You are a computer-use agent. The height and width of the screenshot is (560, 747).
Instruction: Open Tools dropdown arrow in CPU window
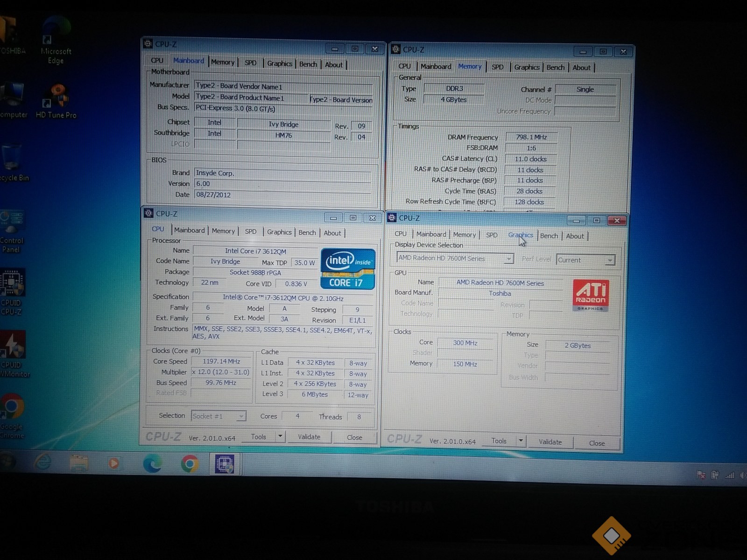280,436
